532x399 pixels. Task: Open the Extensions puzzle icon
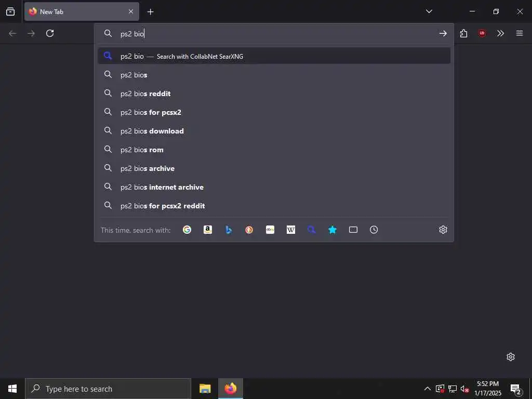(x=463, y=33)
